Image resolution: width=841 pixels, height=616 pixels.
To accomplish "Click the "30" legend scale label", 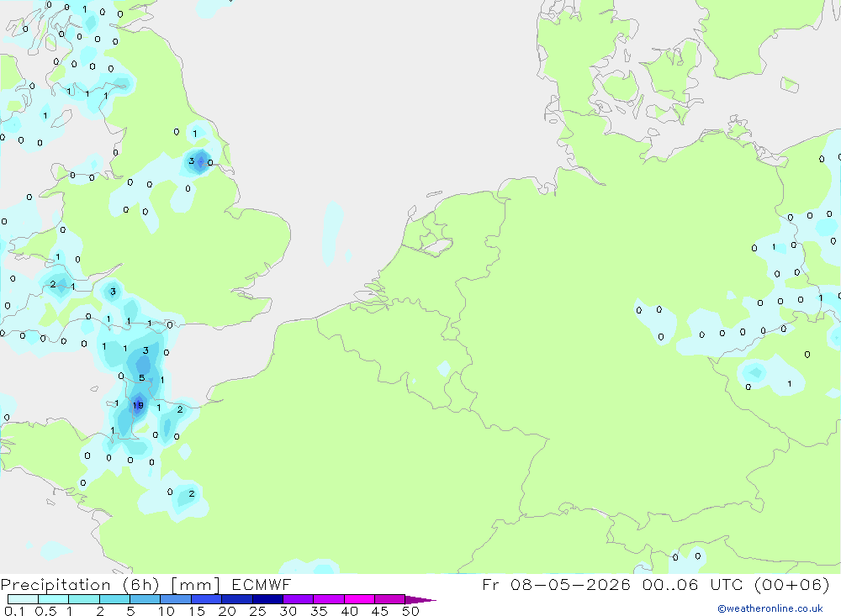I will click(288, 611).
